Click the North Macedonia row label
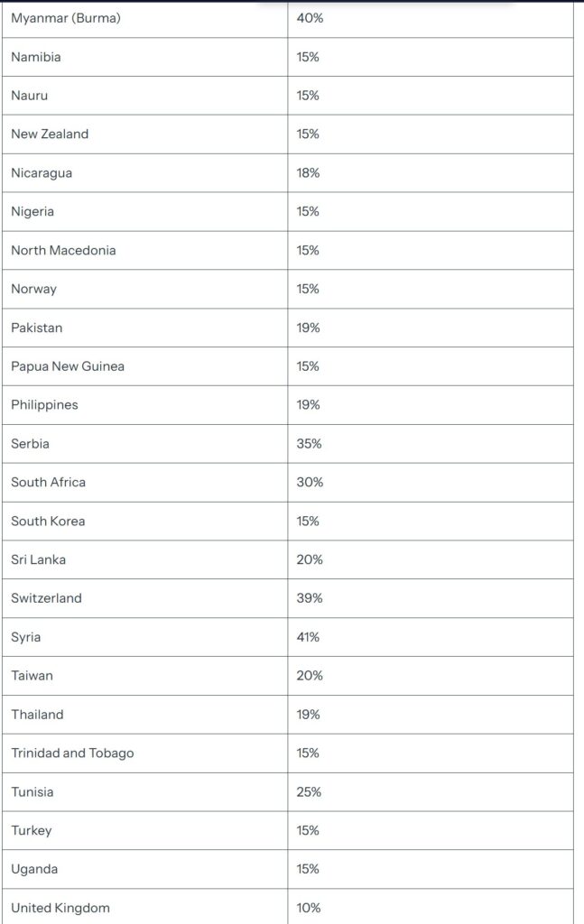 coord(63,250)
